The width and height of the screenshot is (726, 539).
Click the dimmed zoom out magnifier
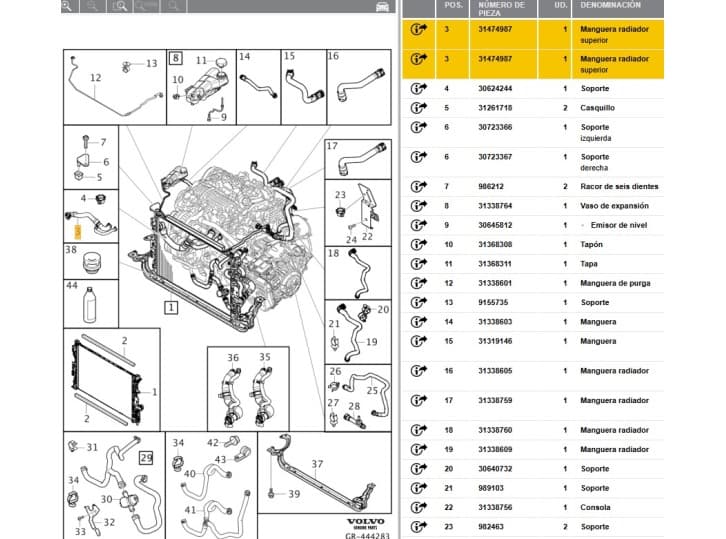pyautogui.click(x=92, y=6)
